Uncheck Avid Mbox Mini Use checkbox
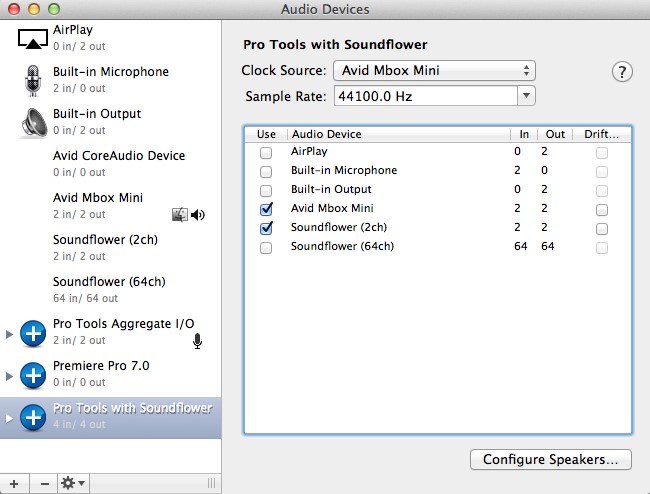 click(x=266, y=209)
